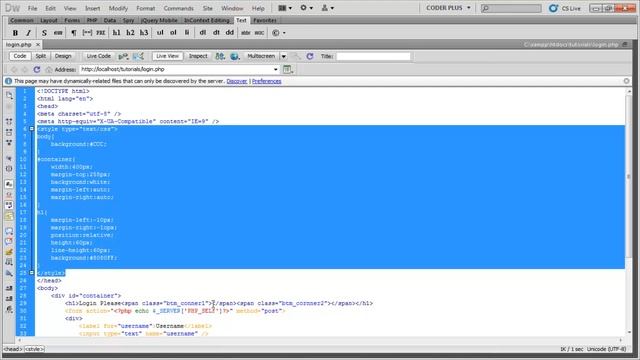The width and height of the screenshot is (640, 360).
Task: Switch to Design view
Action: tap(63, 56)
